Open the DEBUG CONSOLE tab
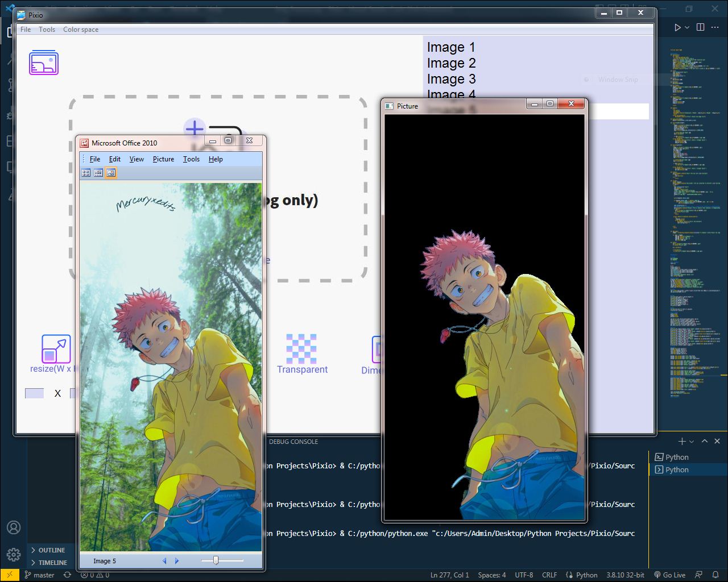The image size is (728, 582). 293,442
